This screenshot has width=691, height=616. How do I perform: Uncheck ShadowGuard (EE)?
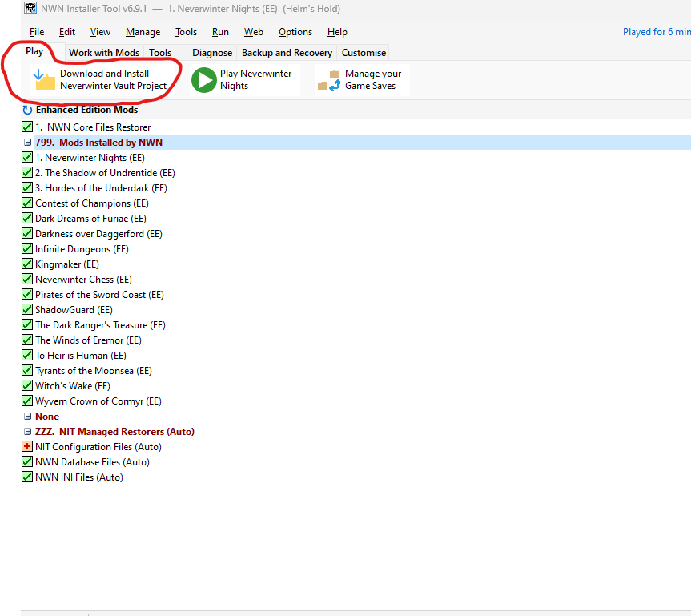[x=27, y=309]
